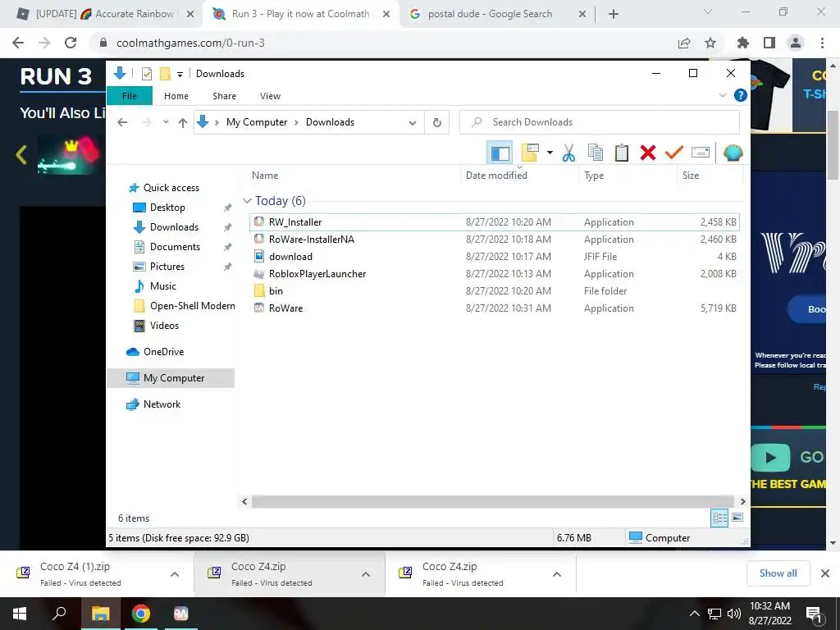Image resolution: width=840 pixels, height=630 pixels.
Task: Click the properties icon in Explorer title bar
Action: click(146, 74)
